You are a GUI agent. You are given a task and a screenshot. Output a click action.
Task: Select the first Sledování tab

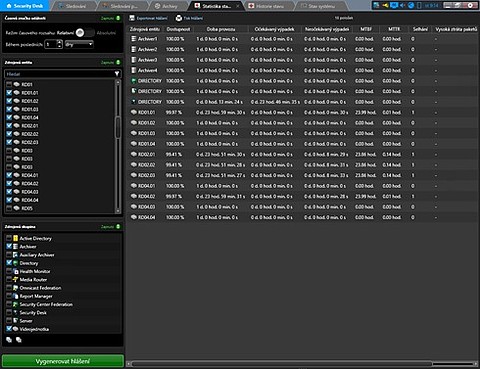point(72,6)
